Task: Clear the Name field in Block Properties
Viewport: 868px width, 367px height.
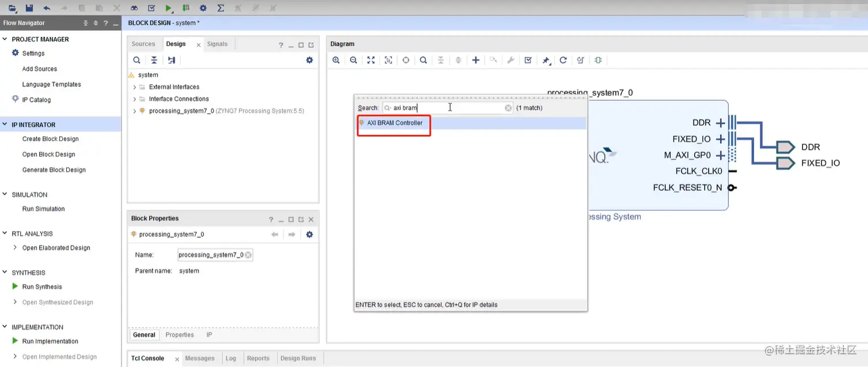Action: (x=248, y=255)
